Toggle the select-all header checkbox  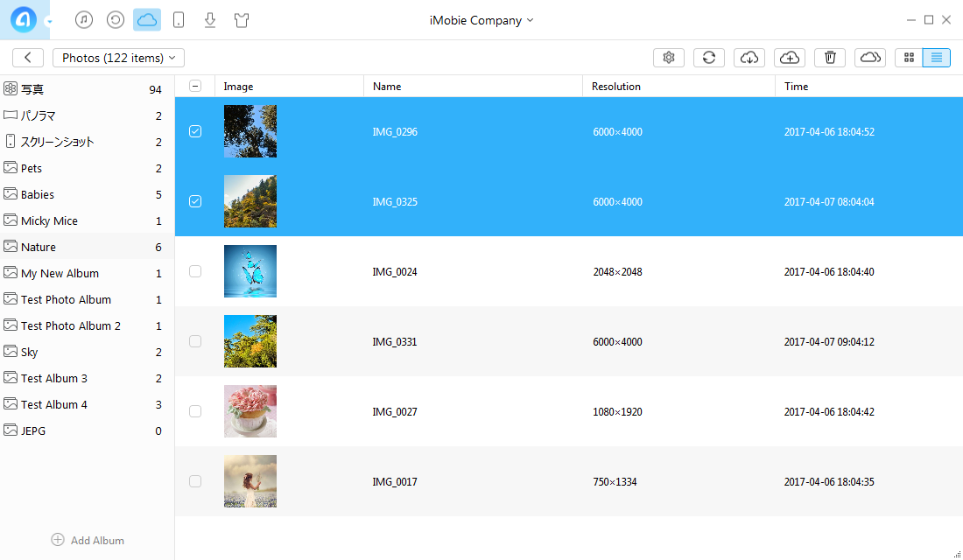(x=195, y=86)
